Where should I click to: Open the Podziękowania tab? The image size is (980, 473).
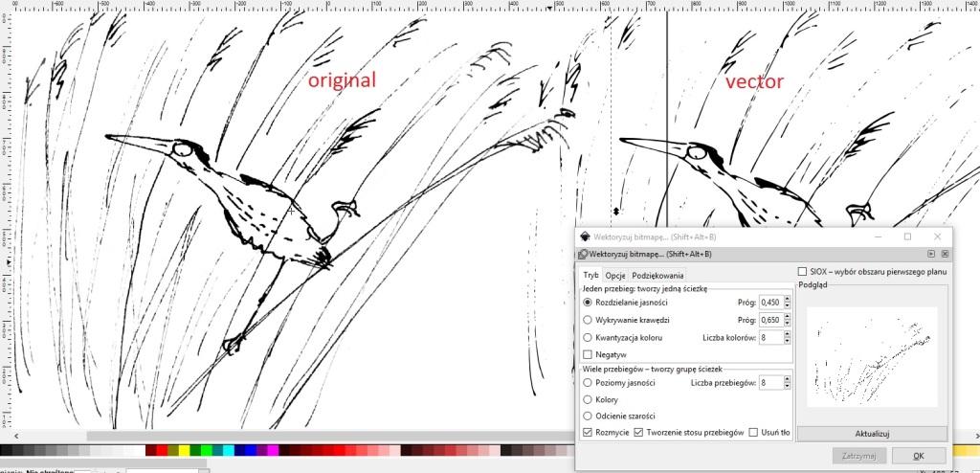click(657, 276)
